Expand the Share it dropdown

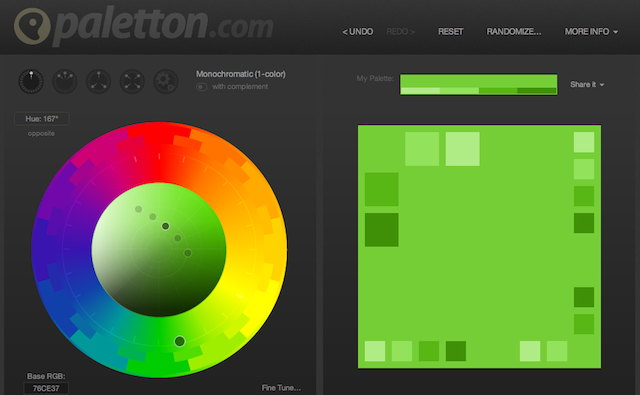(587, 84)
